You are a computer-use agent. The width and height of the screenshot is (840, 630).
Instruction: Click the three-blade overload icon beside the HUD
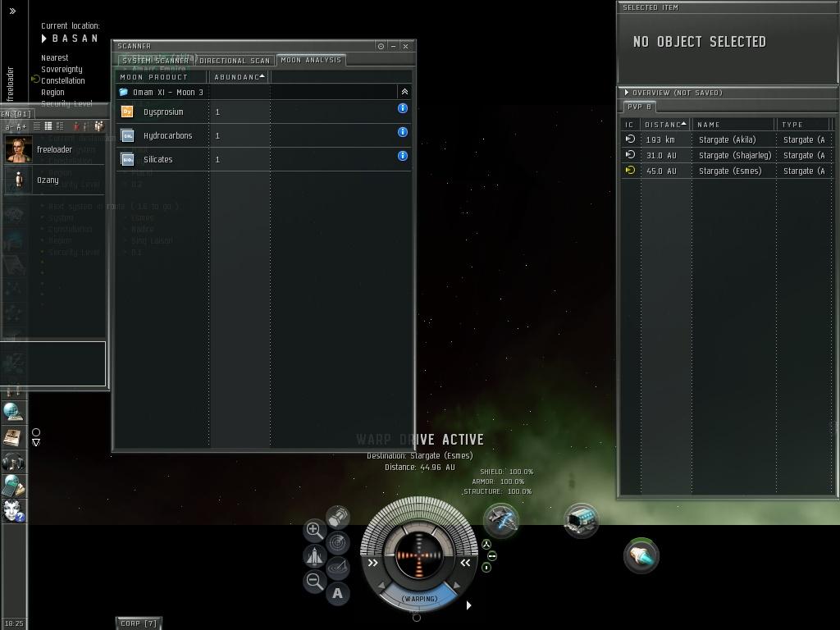pos(486,545)
